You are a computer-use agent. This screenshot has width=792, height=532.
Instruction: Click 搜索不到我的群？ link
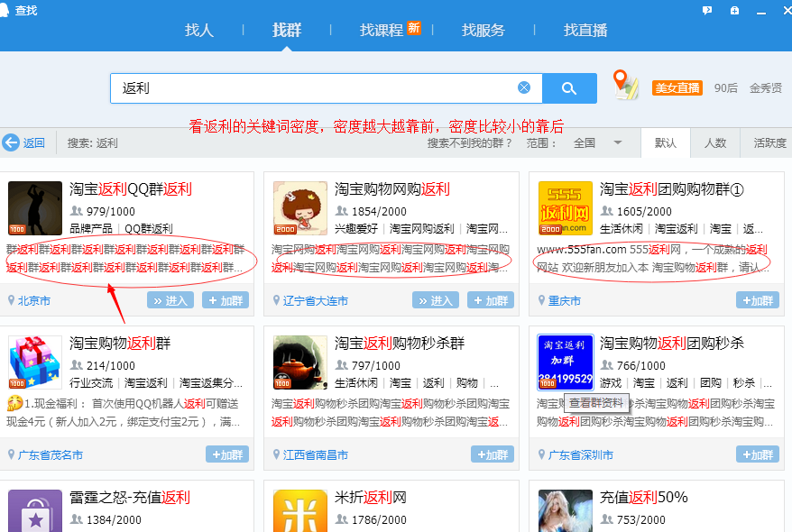tap(470, 142)
